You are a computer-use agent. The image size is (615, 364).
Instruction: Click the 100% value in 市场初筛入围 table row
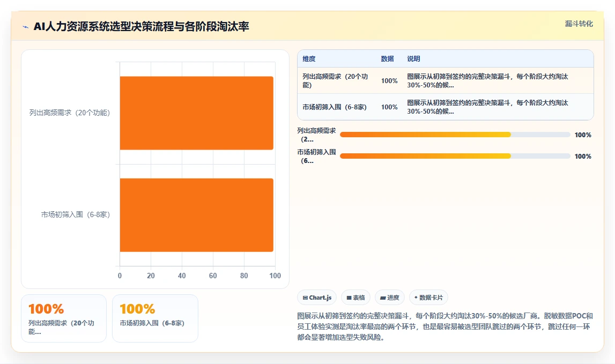389,107
